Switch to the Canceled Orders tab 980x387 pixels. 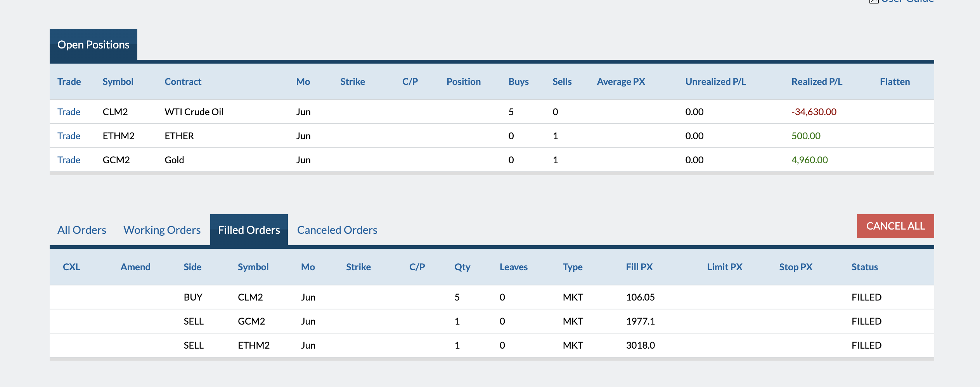(337, 230)
